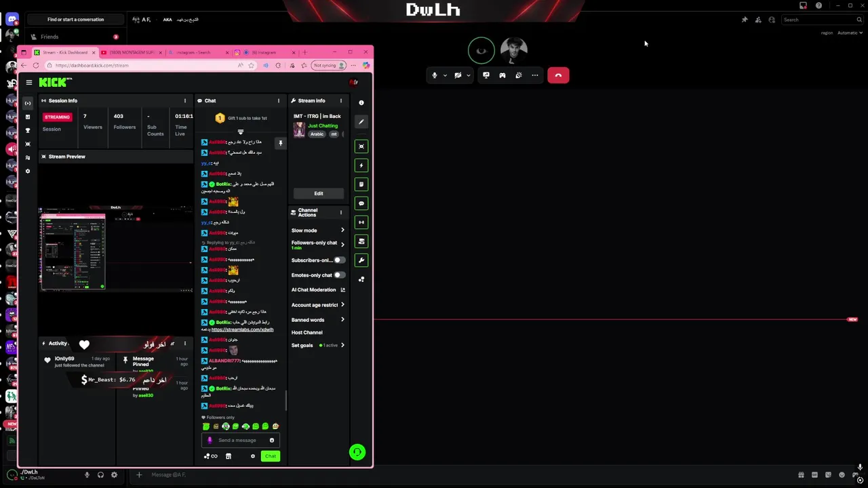This screenshot has width=868, height=488.
Task: Open a new browser tab
Action: [304, 52]
